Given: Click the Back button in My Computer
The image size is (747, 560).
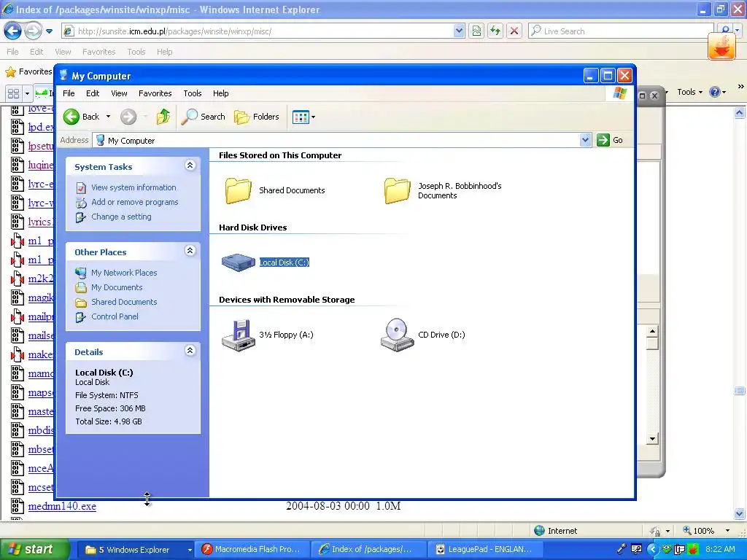Looking at the screenshot, I should (81, 117).
